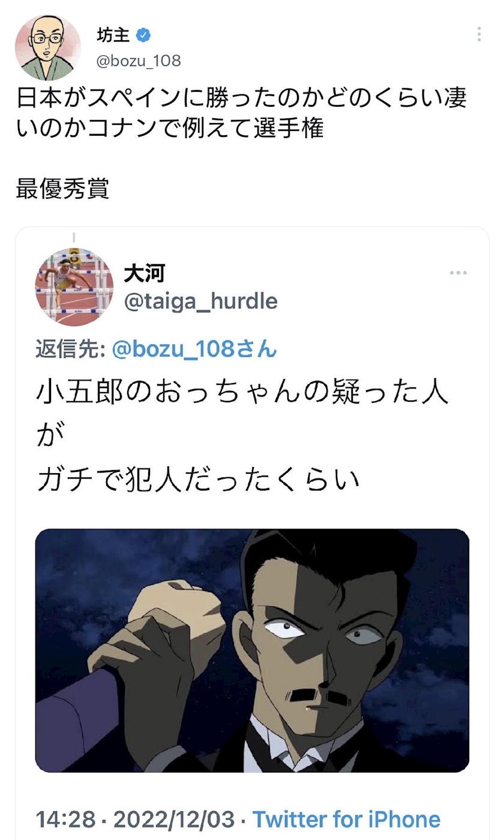Open the Twitter for iPhone source link

click(346, 818)
